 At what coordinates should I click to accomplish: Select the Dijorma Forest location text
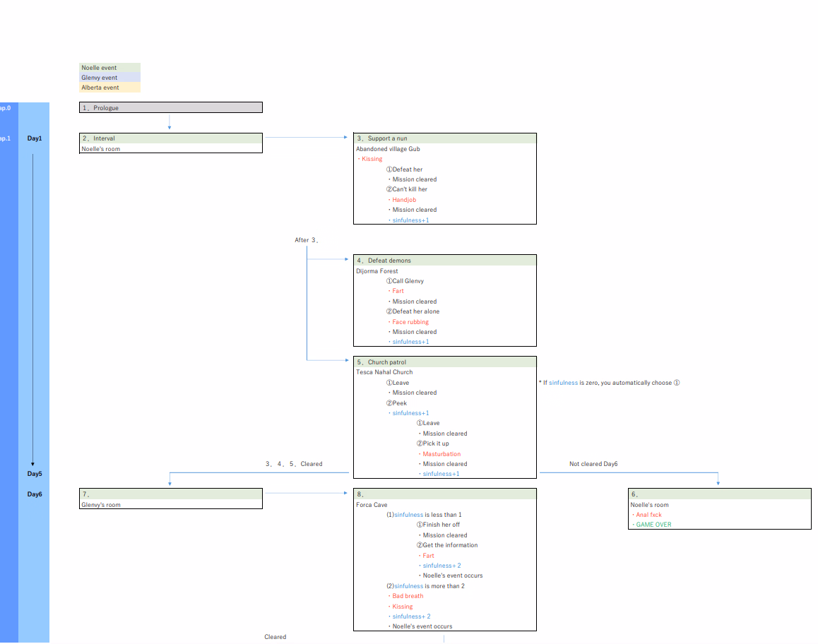[377, 271]
